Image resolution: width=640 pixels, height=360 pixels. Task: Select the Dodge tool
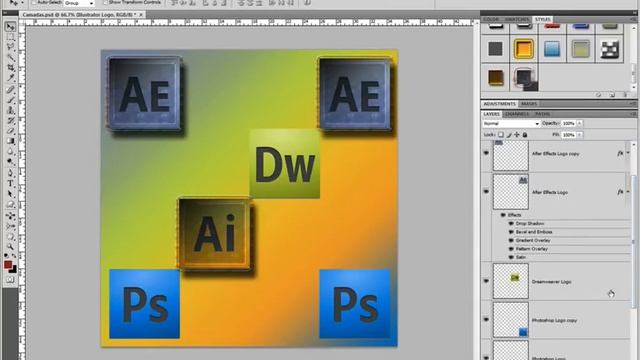tap(11, 162)
